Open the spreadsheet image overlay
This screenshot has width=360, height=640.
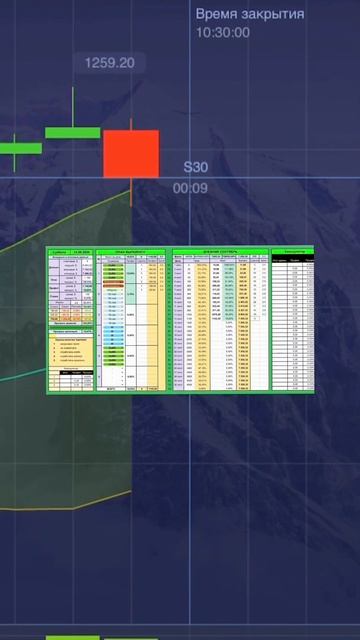[180, 320]
